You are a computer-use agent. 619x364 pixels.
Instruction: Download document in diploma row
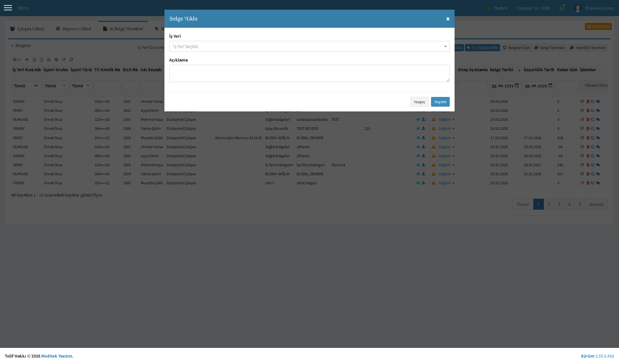pos(423,165)
